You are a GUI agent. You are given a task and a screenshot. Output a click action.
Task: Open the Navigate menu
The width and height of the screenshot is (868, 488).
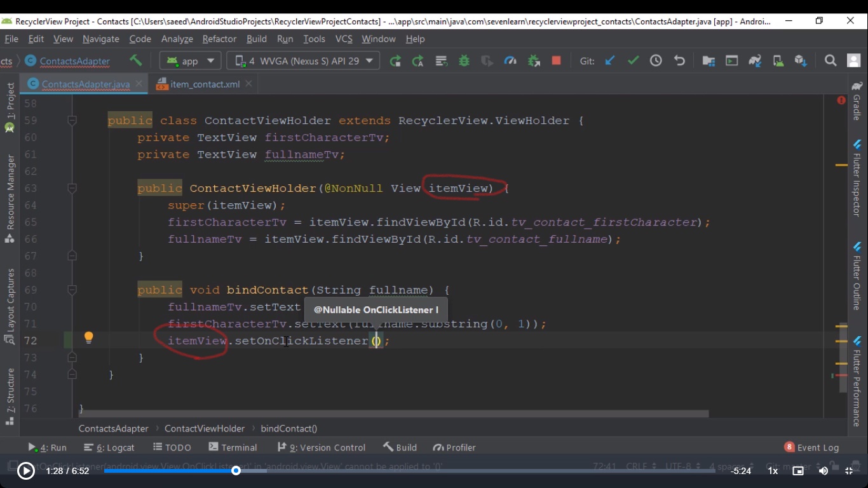[x=101, y=39]
